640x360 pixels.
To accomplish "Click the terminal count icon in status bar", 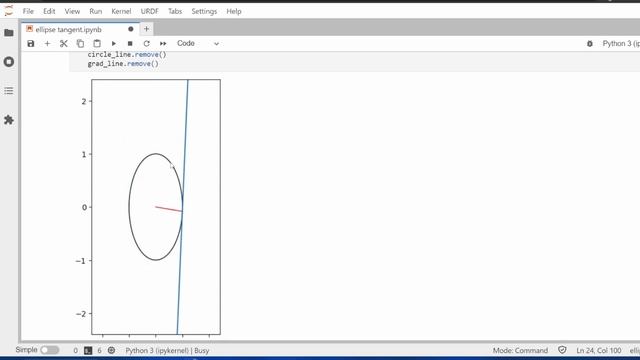I will (x=88, y=350).
